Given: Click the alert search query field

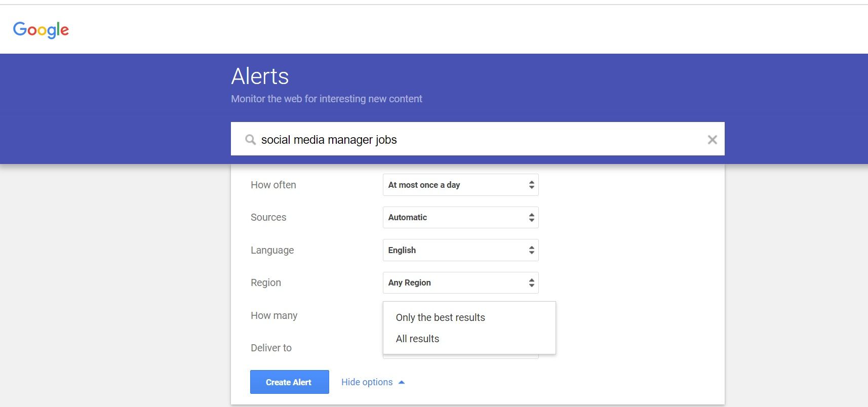Looking at the screenshot, I should click(x=478, y=139).
